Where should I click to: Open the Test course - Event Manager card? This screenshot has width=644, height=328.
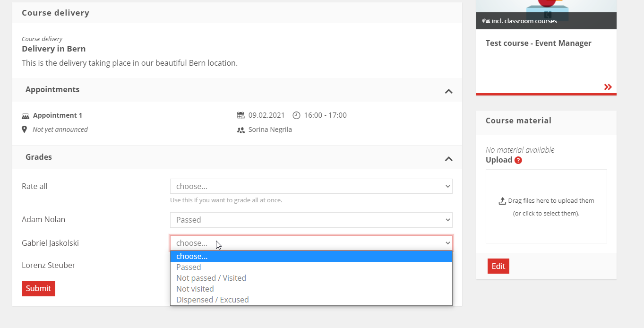pos(538,43)
